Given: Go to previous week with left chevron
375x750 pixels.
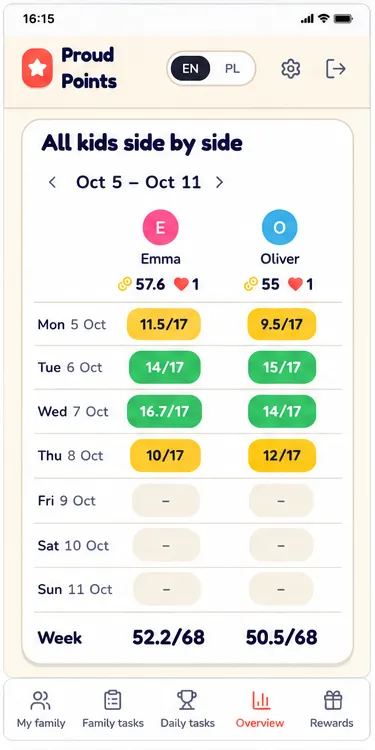Looking at the screenshot, I should 53,182.
